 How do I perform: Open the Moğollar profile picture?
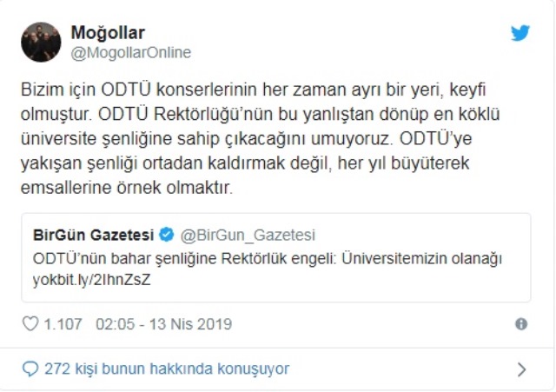pos(41,42)
